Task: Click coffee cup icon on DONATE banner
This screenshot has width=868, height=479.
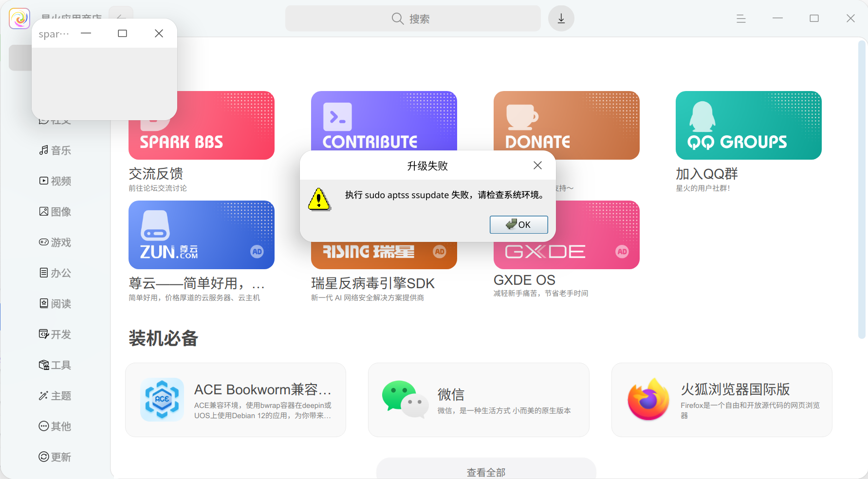Action: pyautogui.click(x=522, y=117)
